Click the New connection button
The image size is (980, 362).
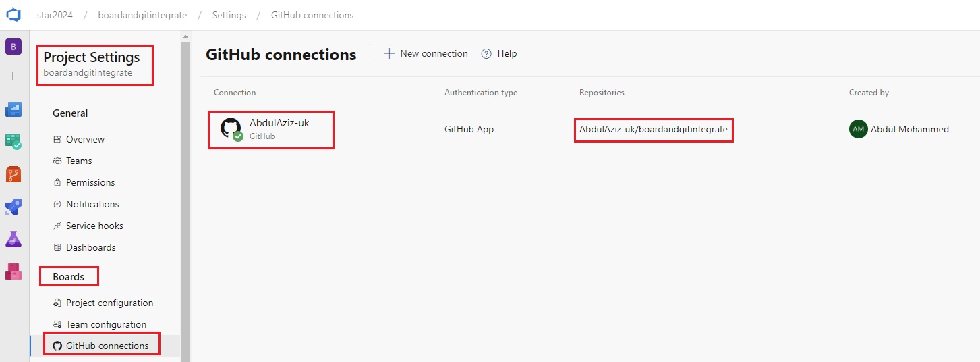click(426, 53)
